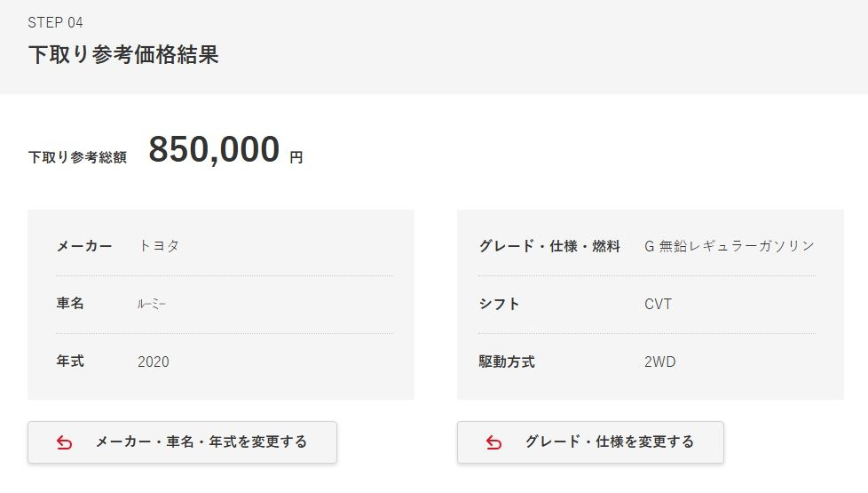Click the トヨタ maker value

tap(159, 246)
